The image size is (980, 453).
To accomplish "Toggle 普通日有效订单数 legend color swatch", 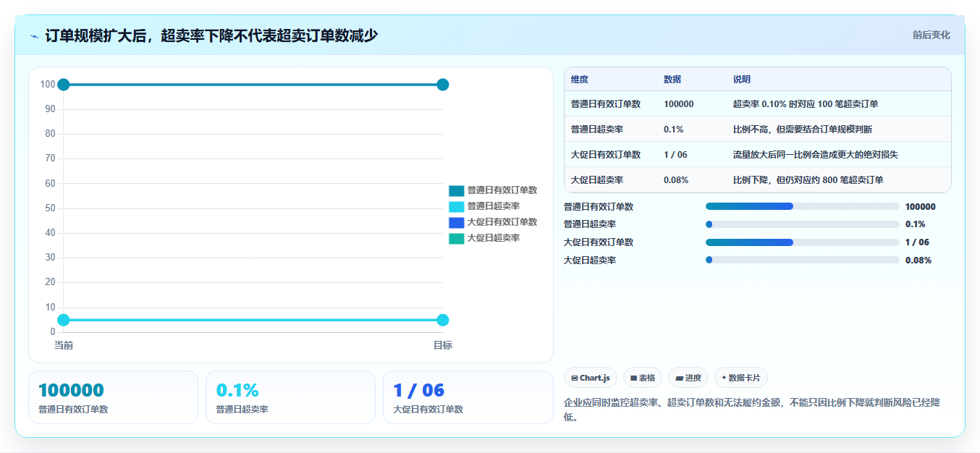I will 456,191.
